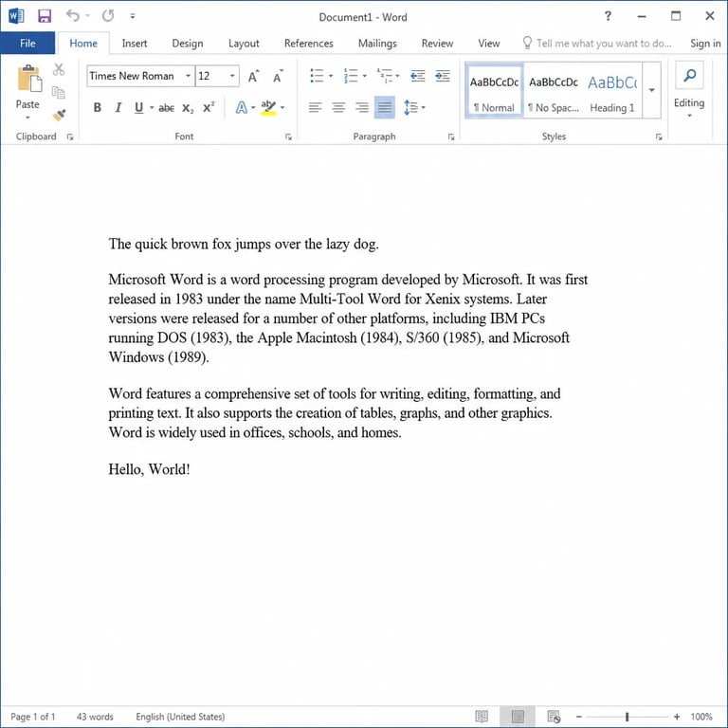The image size is (728, 728).
Task: Undo the last action
Action: click(x=73, y=16)
